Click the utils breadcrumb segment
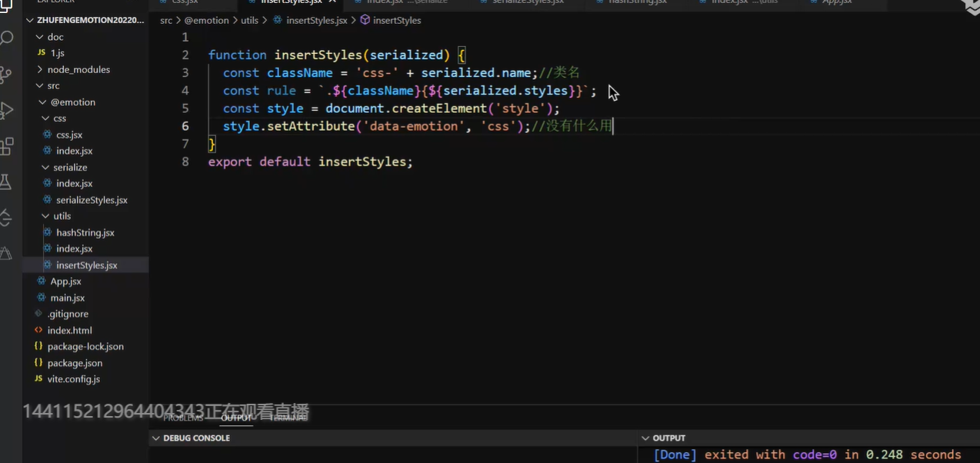This screenshot has height=463, width=980. click(249, 20)
